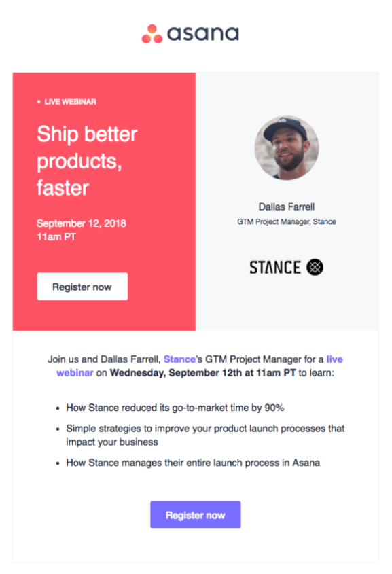Click the LIVE WEBINAR label
Viewport: 392px width, 574px height.
pos(69,101)
